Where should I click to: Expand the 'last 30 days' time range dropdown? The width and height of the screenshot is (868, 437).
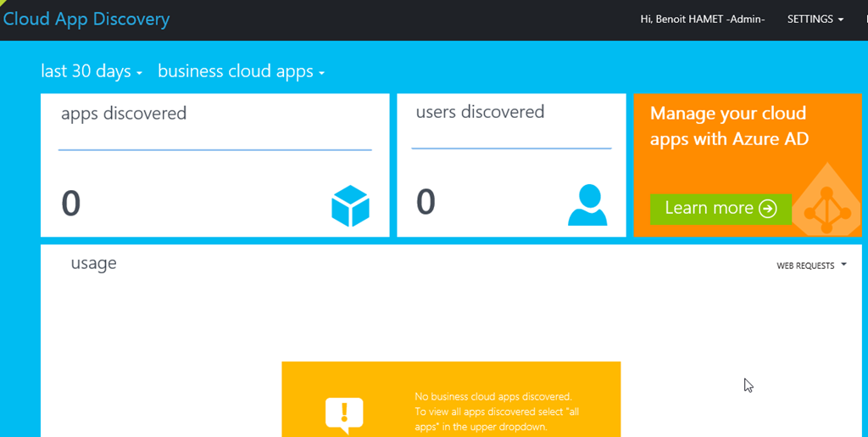(92, 72)
